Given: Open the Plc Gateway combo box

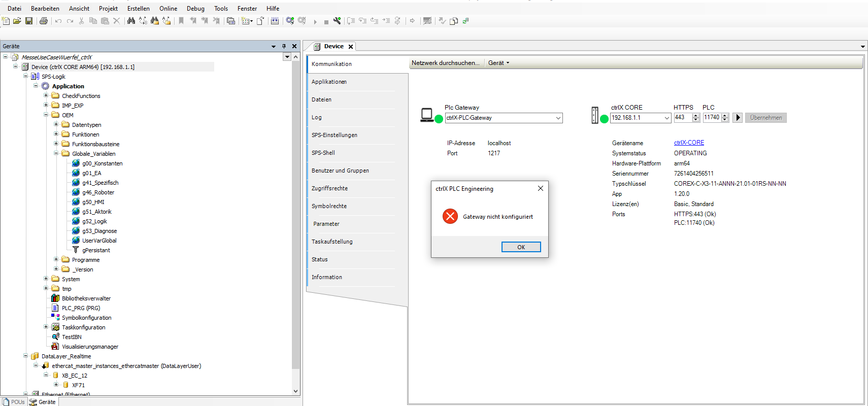Looking at the screenshot, I should pyautogui.click(x=558, y=118).
